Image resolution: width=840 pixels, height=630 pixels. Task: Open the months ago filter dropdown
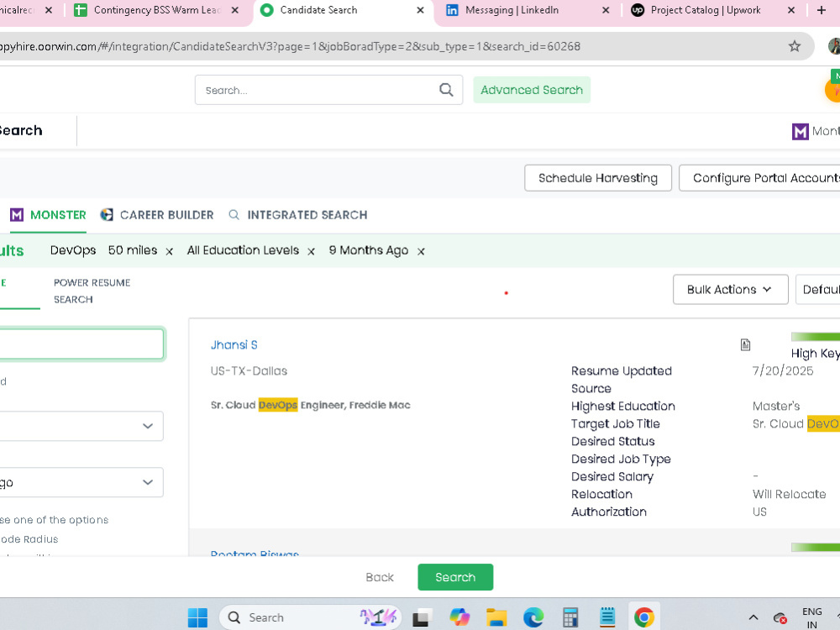tap(81, 482)
